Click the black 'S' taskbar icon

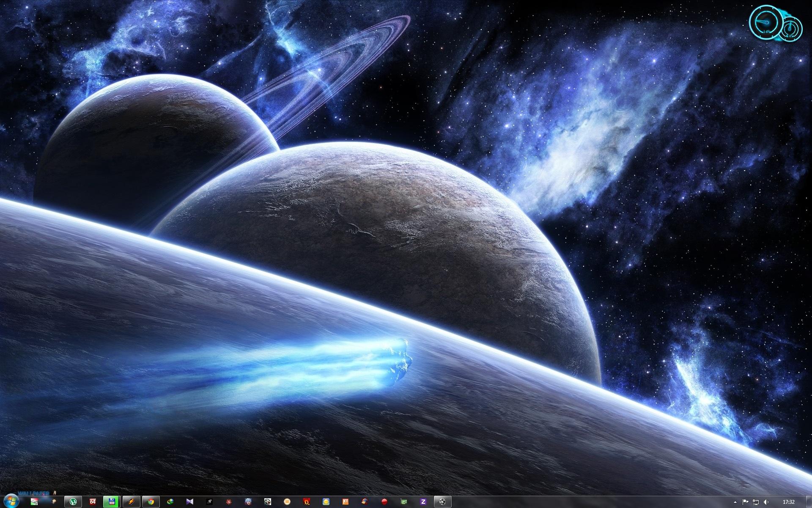coord(209,502)
